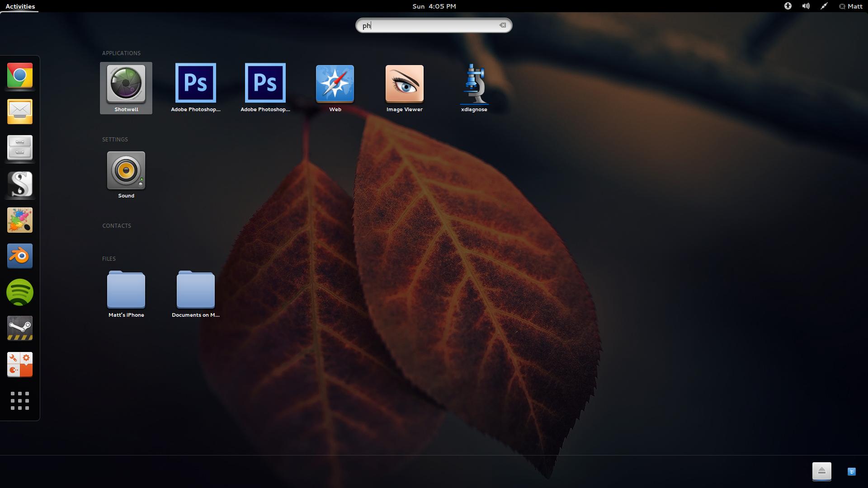Open the accessibility menu
Screen dimensions: 868x488
pyautogui.click(x=788, y=6)
